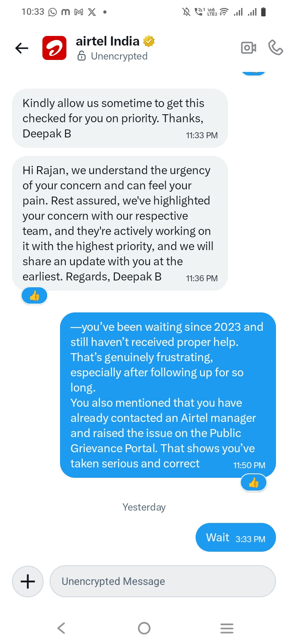Focus the Unencrypted Message input field
The height and width of the screenshot is (644, 288).
[x=162, y=581]
